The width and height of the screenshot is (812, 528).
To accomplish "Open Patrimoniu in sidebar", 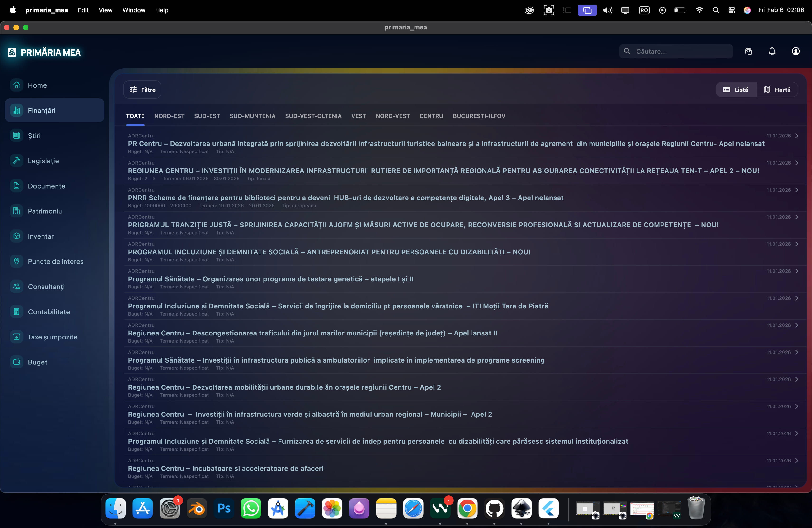I will tap(45, 211).
